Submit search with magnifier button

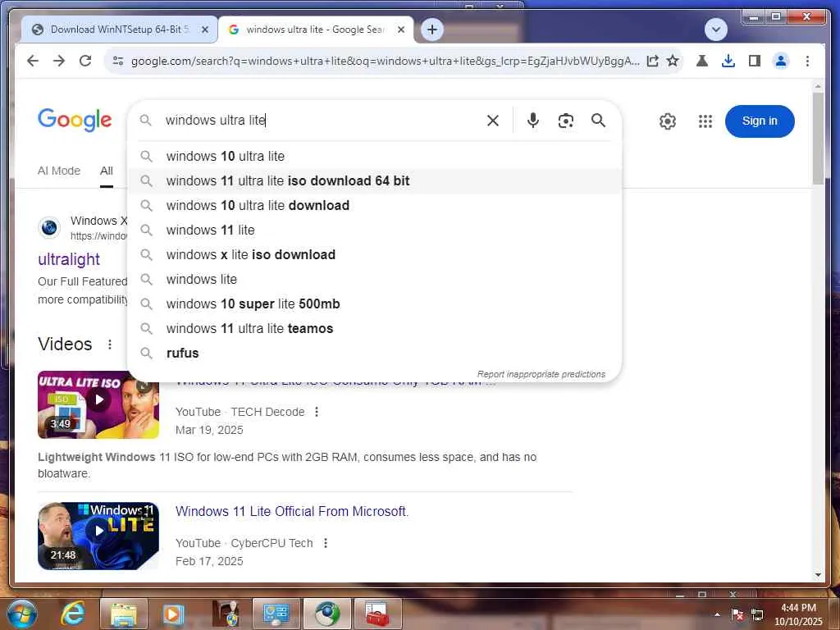(598, 120)
